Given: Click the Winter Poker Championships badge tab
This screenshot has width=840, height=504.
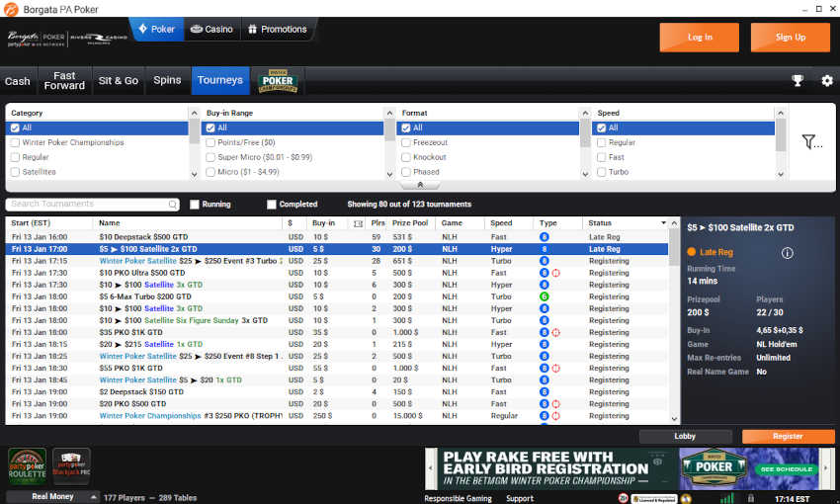Looking at the screenshot, I should coord(278,80).
